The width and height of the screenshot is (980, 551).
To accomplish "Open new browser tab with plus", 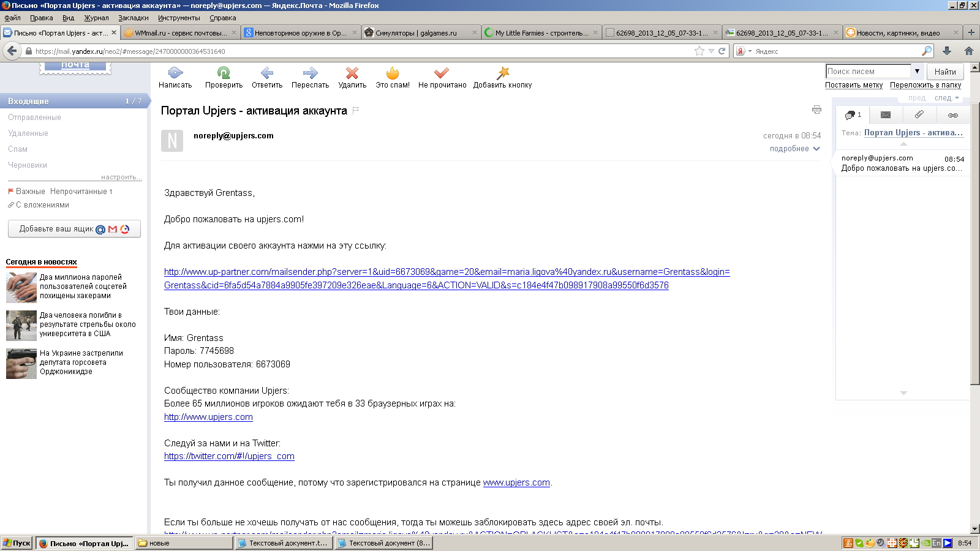I will coord(971,32).
